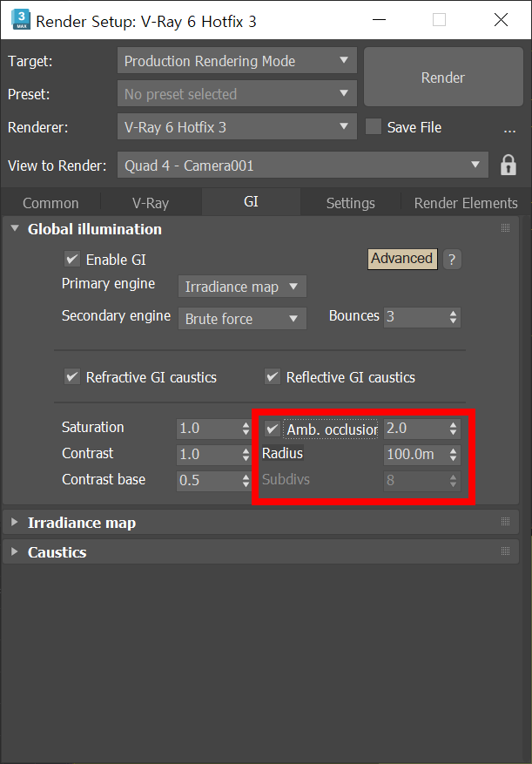Click the Amb. occlusion amount spinner arrows
The width and height of the screenshot is (532, 764).
point(454,429)
